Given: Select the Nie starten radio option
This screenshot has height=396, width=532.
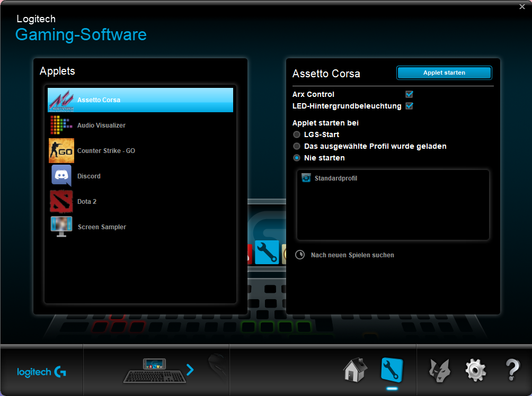Looking at the screenshot, I should click(x=297, y=158).
